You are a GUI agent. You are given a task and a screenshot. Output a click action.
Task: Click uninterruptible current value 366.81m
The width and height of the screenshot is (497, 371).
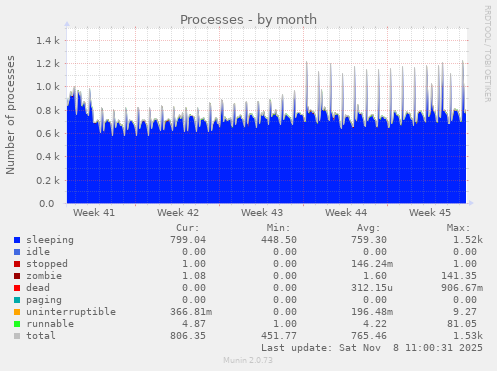pos(191,312)
